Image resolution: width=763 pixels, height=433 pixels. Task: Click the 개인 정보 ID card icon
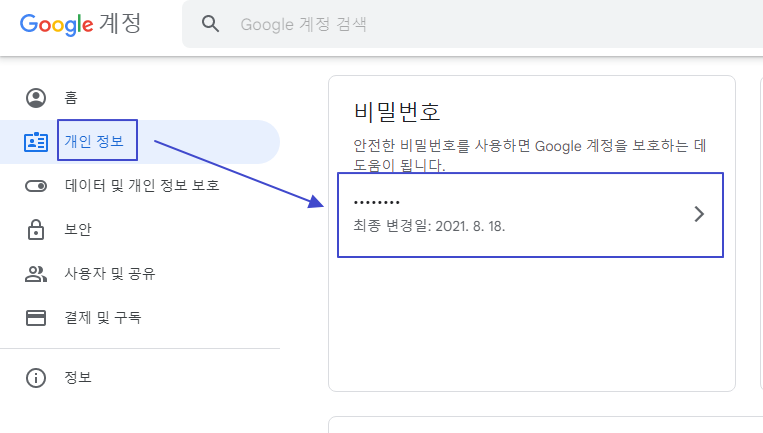coord(36,142)
